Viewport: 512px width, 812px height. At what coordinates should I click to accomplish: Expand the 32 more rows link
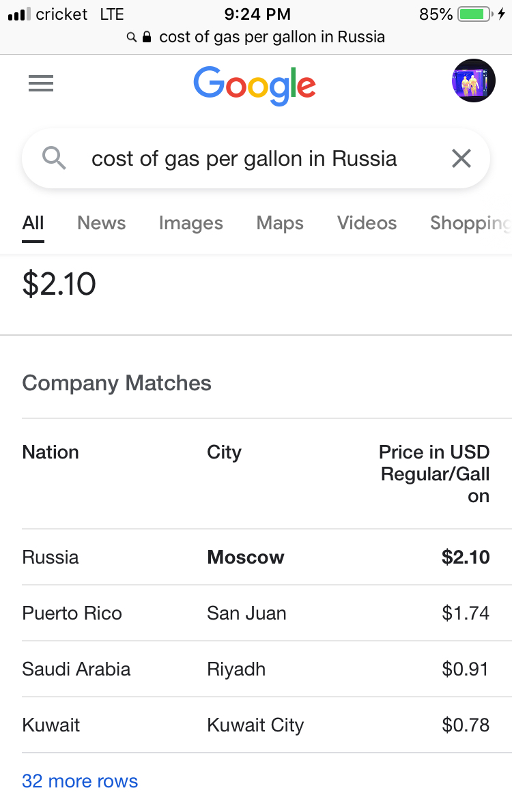tap(80, 781)
